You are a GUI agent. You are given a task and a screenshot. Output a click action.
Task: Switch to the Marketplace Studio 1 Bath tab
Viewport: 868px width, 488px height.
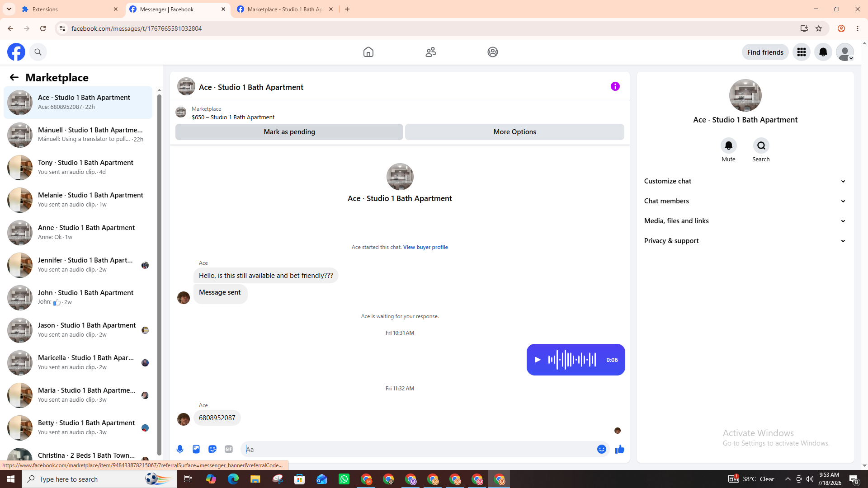285,9
